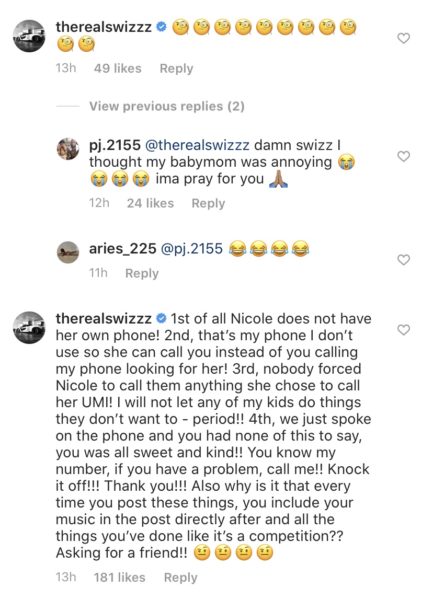Open the aries_225 username link
Screen dimensions: 433x600
tap(122, 249)
